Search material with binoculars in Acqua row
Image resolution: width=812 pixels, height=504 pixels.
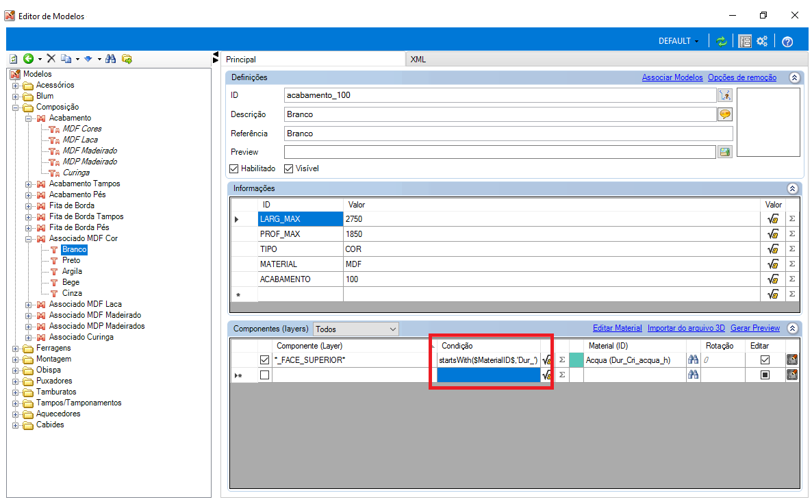(694, 360)
